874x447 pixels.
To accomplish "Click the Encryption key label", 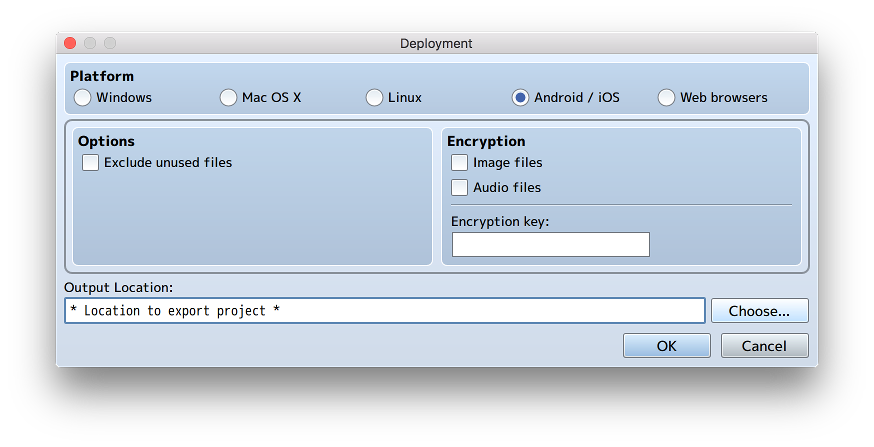I will click(x=500, y=221).
